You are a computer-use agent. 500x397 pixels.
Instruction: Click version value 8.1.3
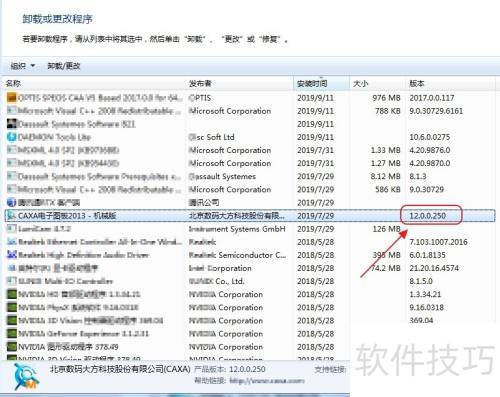[x=418, y=176]
